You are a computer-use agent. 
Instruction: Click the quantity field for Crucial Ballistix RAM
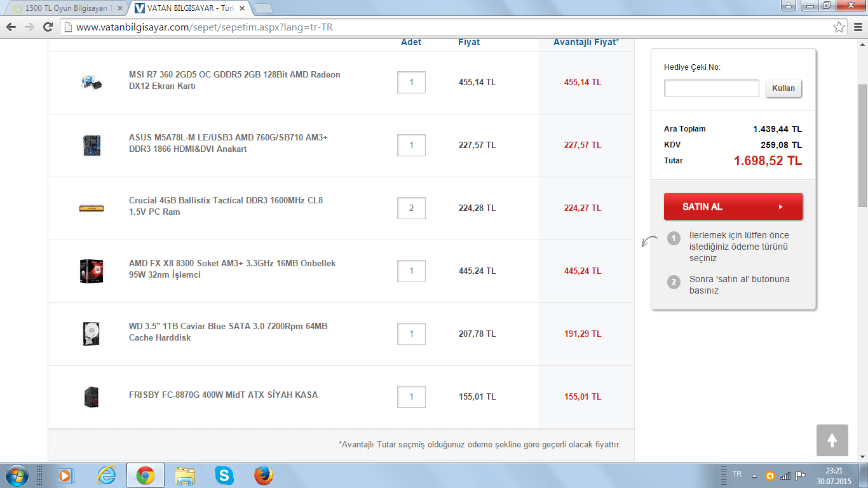click(411, 208)
